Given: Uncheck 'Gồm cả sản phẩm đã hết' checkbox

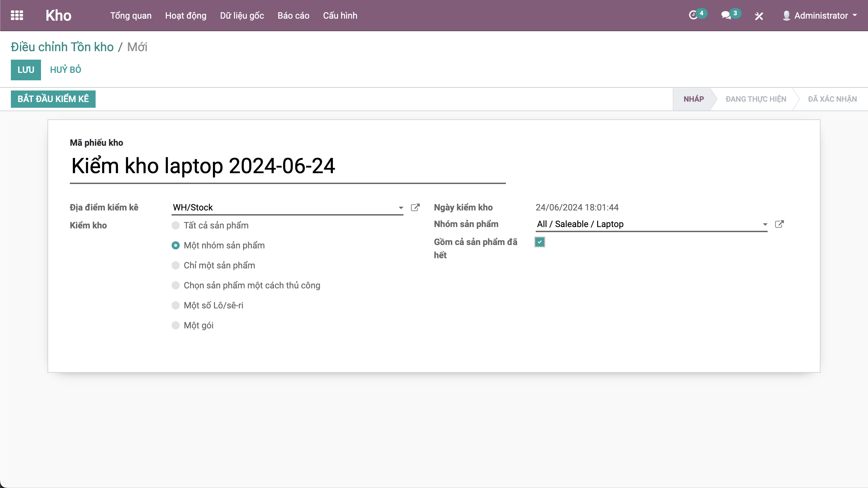Looking at the screenshot, I should point(540,242).
